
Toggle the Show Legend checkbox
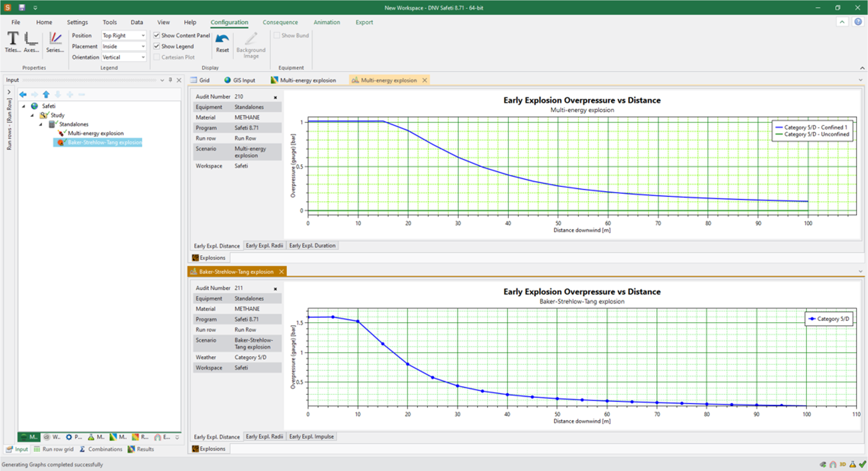coord(157,46)
